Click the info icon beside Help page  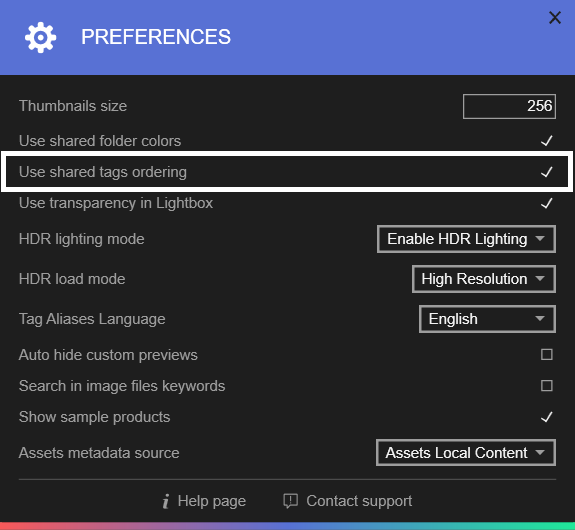point(166,501)
